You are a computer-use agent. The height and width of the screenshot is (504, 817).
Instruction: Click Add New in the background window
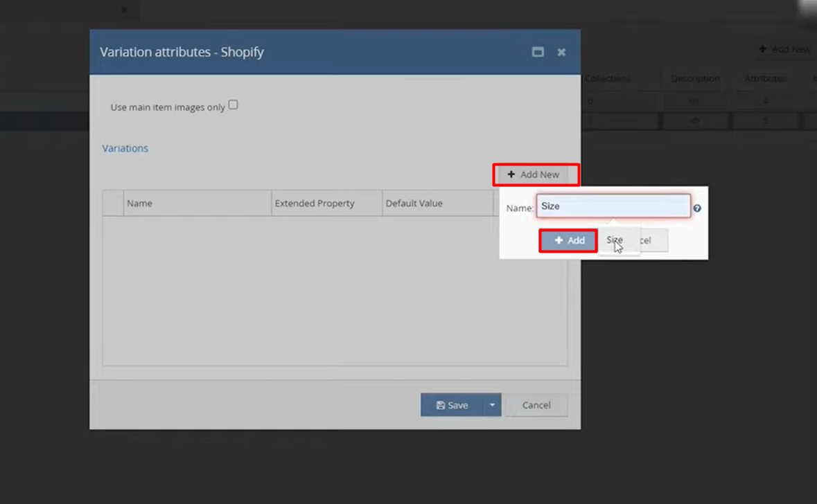pyautogui.click(x=784, y=49)
